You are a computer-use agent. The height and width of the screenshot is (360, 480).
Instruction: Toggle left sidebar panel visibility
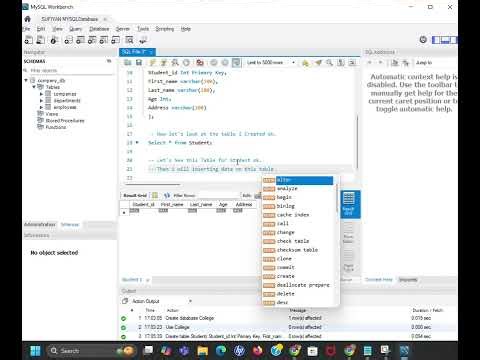pos(436,40)
